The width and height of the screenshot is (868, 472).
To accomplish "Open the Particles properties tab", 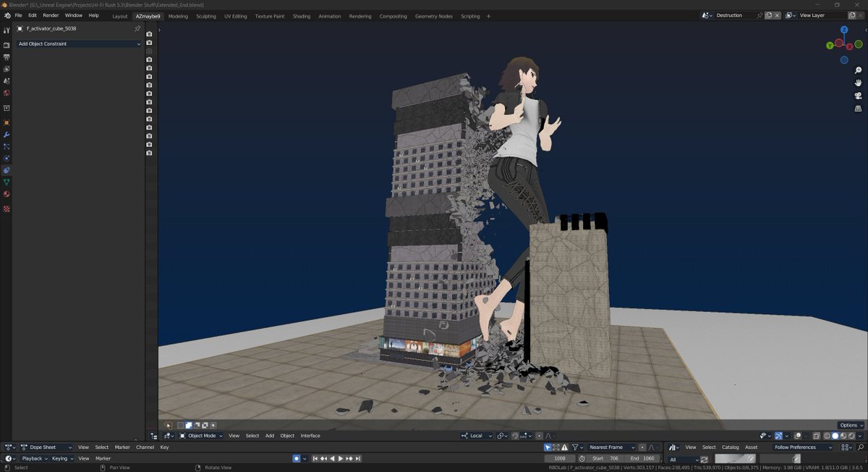I will [7, 146].
